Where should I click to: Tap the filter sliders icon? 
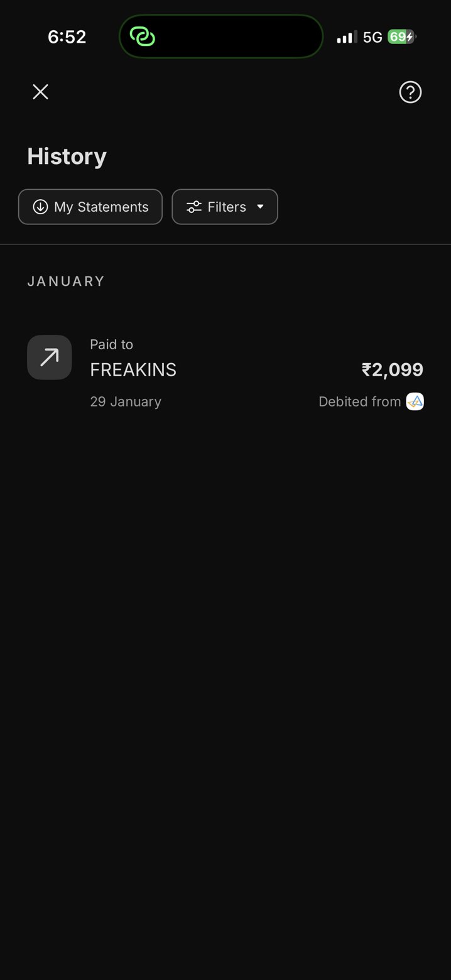194,207
